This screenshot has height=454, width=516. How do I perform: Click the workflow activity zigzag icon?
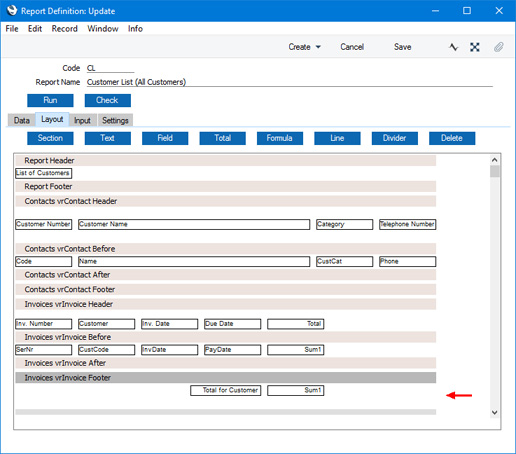tap(453, 47)
